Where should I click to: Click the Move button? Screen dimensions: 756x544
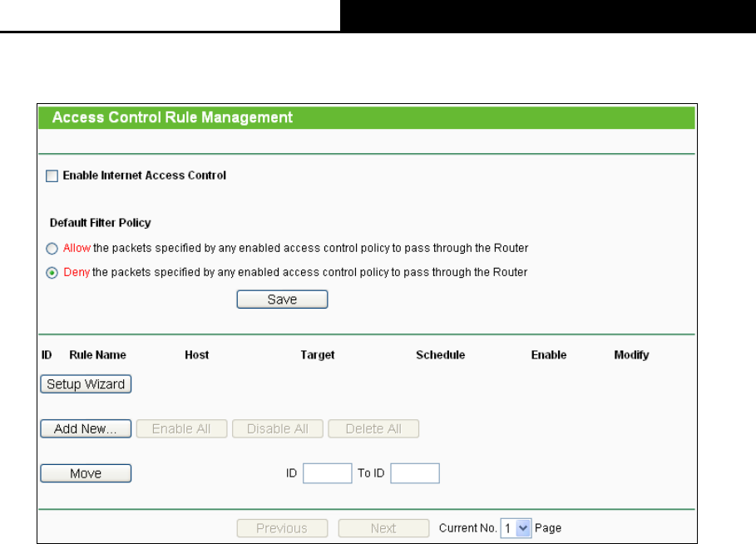pyautogui.click(x=86, y=473)
